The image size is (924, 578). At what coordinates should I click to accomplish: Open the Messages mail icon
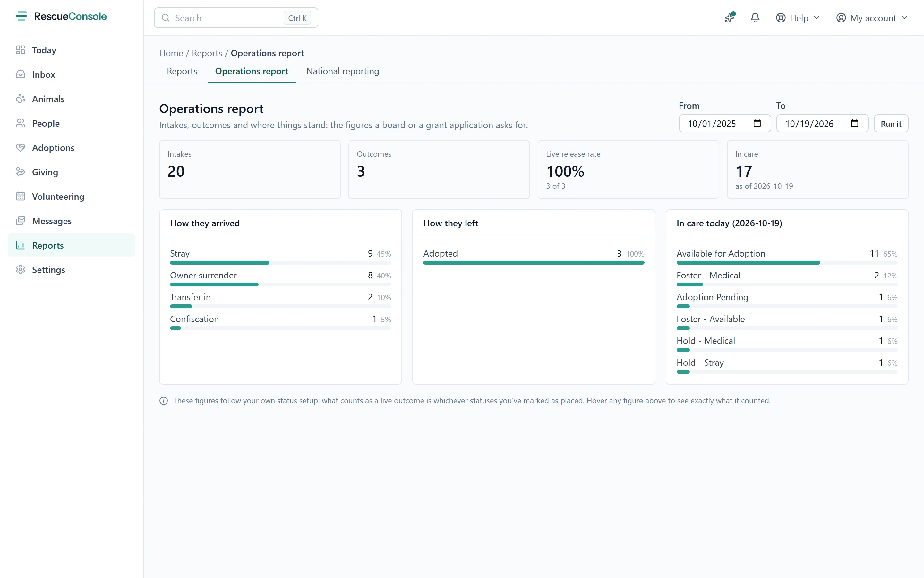click(21, 221)
